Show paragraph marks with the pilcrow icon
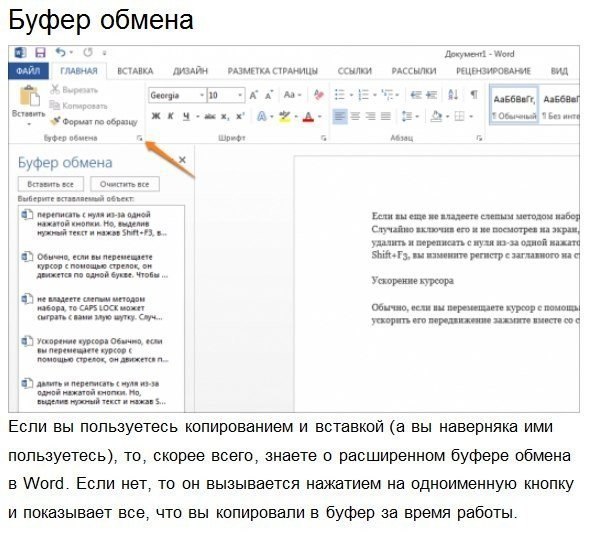Screen dimensions: 610x537 [x=473, y=95]
